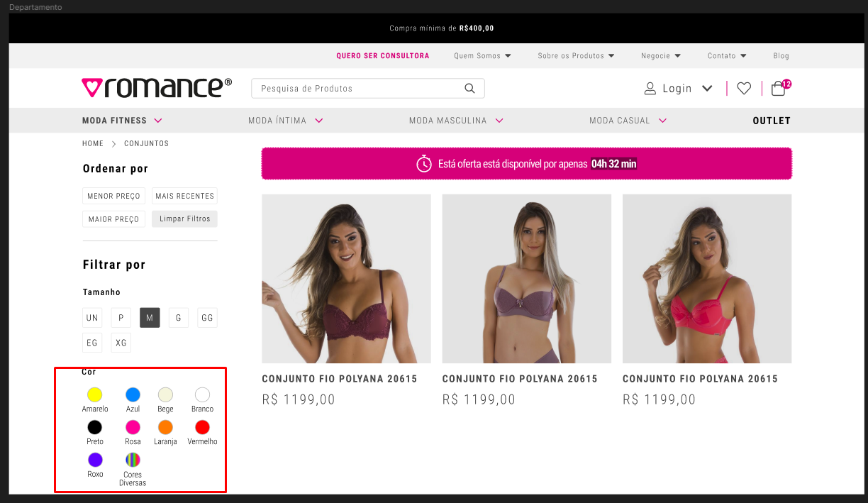
Task: Click the cart badge number 12
Action: pos(786,84)
